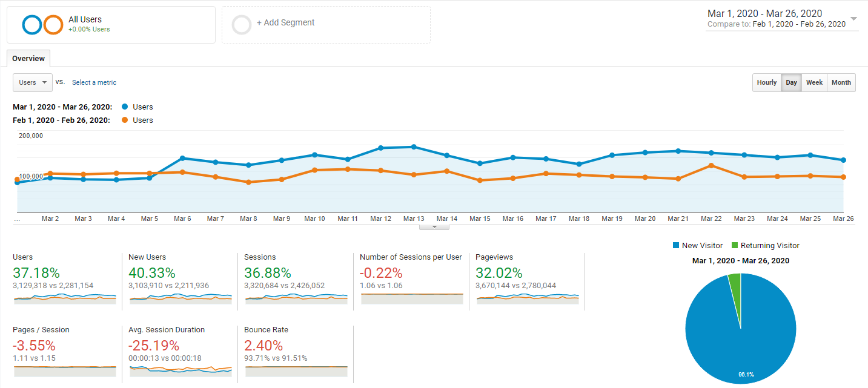The width and height of the screenshot is (868, 388).
Task: Click the Select a metric link
Action: click(x=94, y=82)
